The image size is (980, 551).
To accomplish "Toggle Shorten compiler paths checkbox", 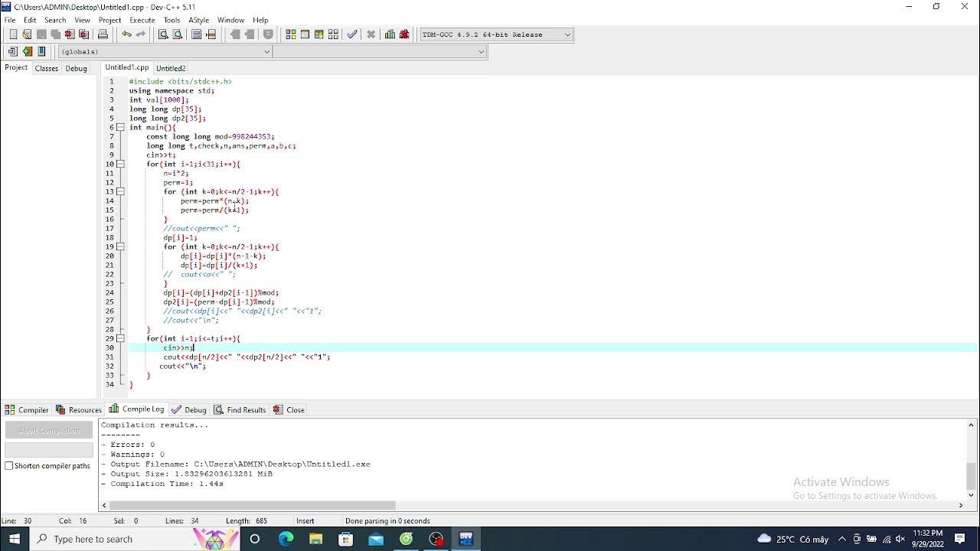I will [x=9, y=465].
